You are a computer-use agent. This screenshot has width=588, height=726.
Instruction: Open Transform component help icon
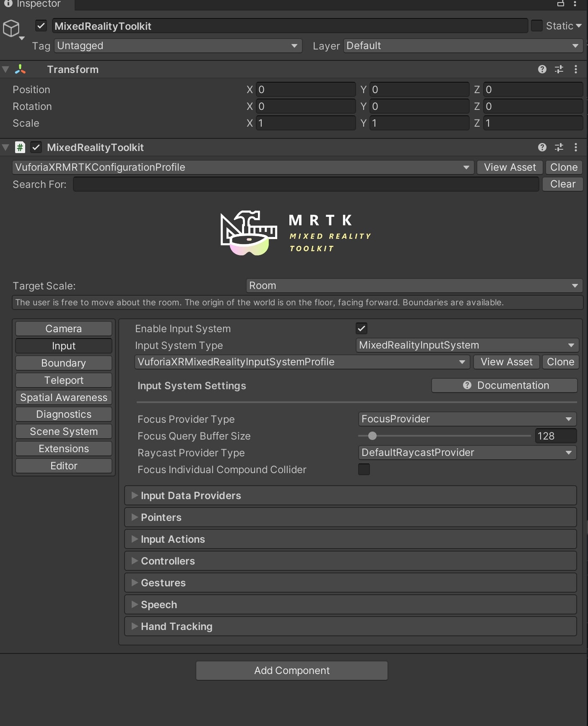542,69
